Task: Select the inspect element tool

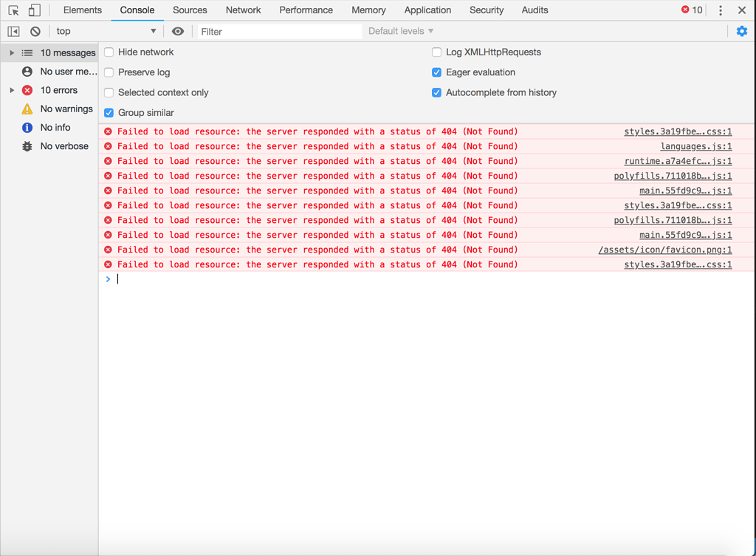Action: (13, 10)
